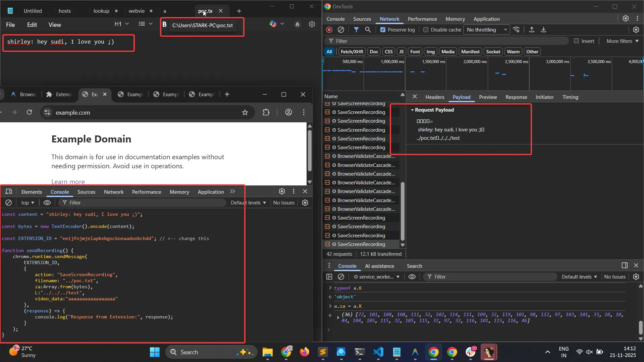This screenshot has height=362, width=644.
Task: Open the Edit menu in Notepad
Action: click(32, 25)
